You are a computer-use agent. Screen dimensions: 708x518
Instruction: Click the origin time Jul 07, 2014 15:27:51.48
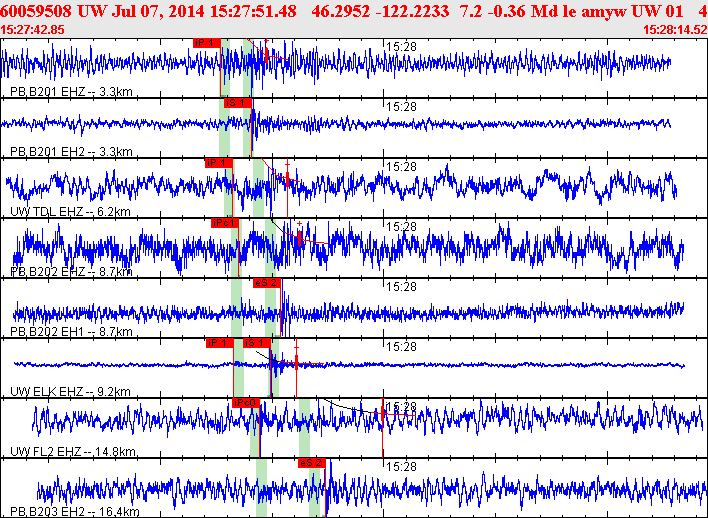(x=204, y=11)
